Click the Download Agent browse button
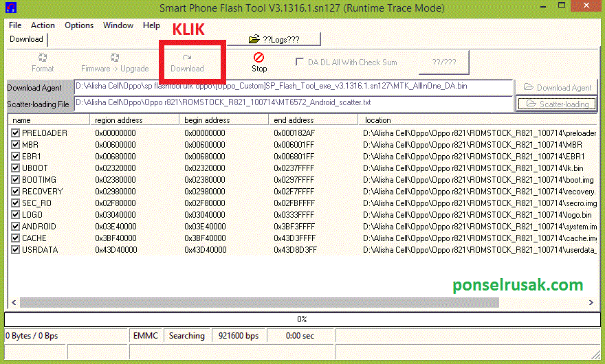605x364 pixels. point(557,87)
